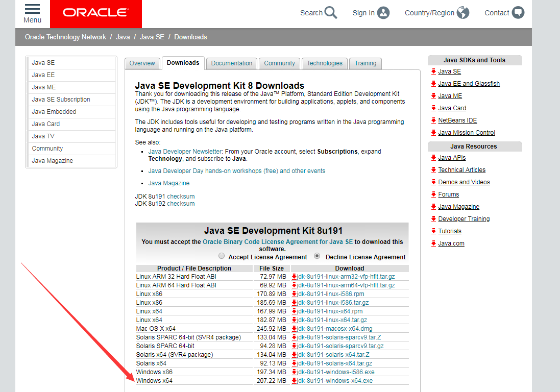Download jdk-8u191-linux-arm64-vfp-hflt.tar.gz

346,285
